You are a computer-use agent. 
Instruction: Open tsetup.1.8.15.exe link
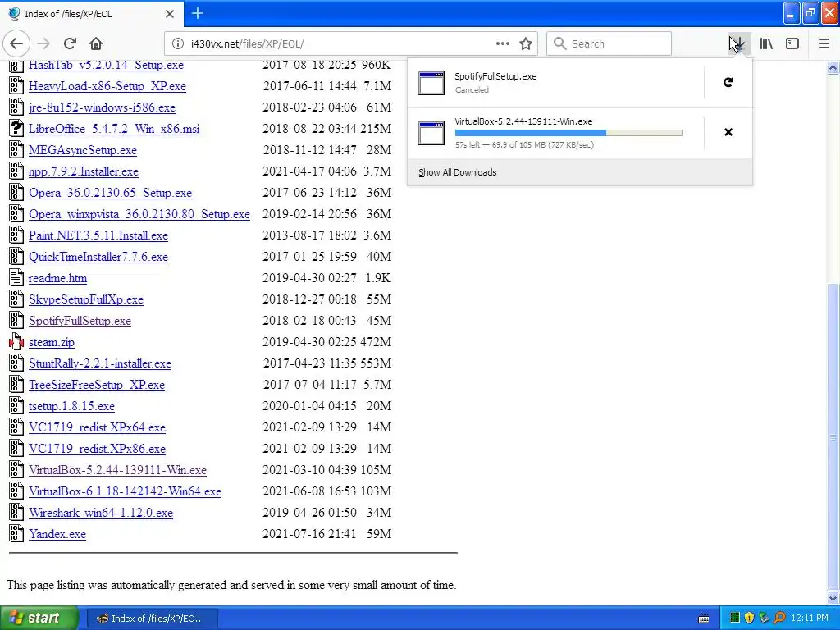pos(72,406)
